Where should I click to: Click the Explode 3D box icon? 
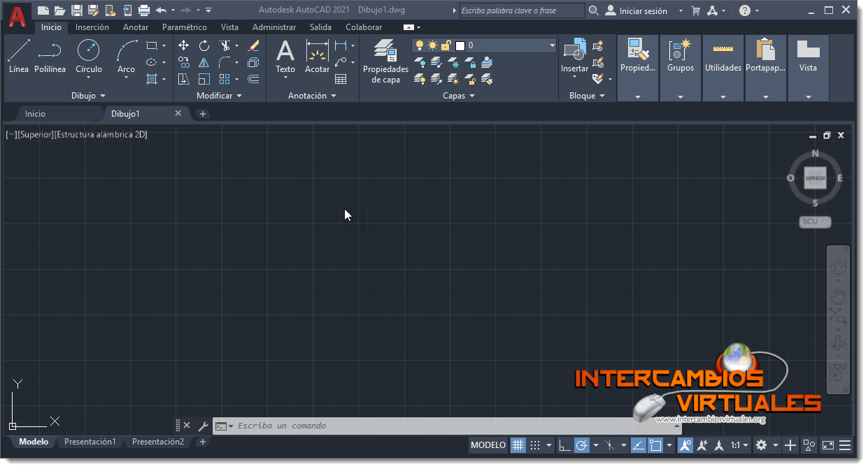253,62
